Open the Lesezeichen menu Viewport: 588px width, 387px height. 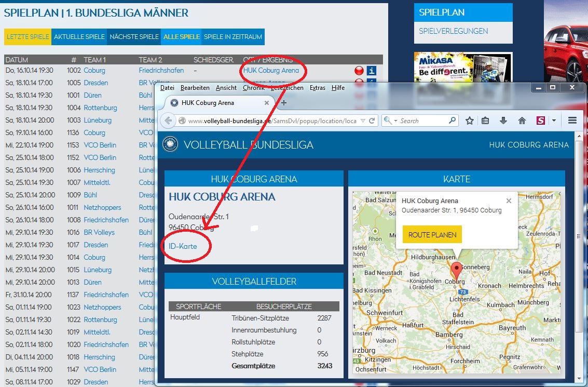287,88
